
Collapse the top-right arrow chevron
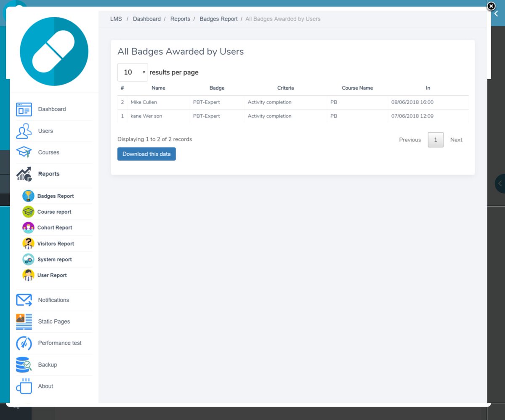(496, 13)
